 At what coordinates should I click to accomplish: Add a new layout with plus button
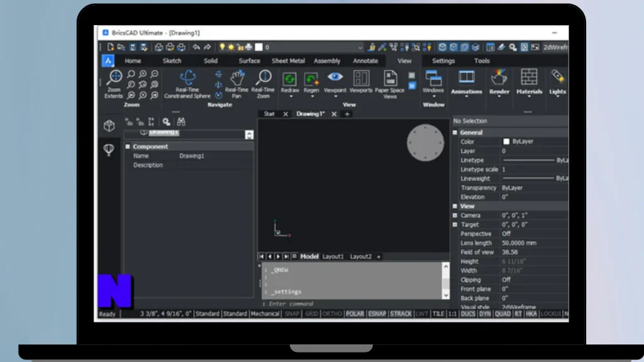pos(379,257)
